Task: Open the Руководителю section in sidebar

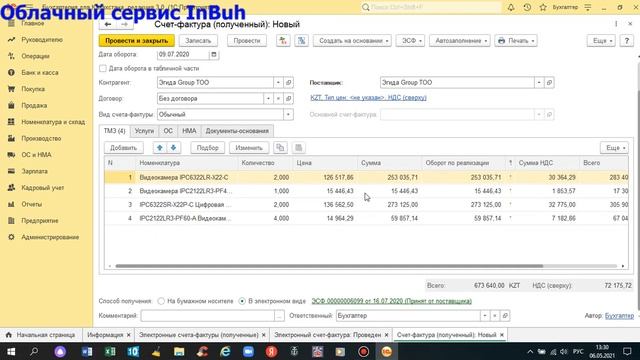Action: (x=42, y=40)
